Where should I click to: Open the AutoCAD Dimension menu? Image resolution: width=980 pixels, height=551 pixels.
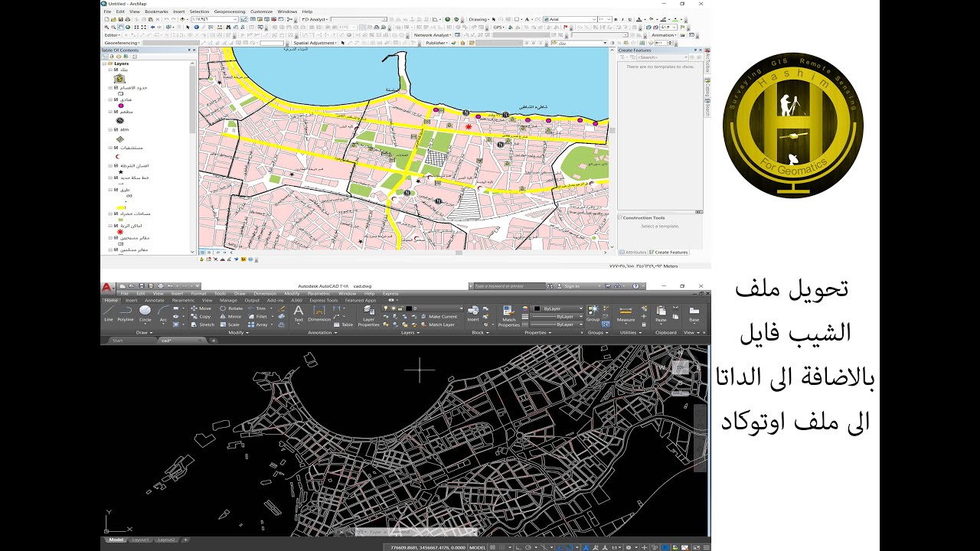[x=265, y=293]
